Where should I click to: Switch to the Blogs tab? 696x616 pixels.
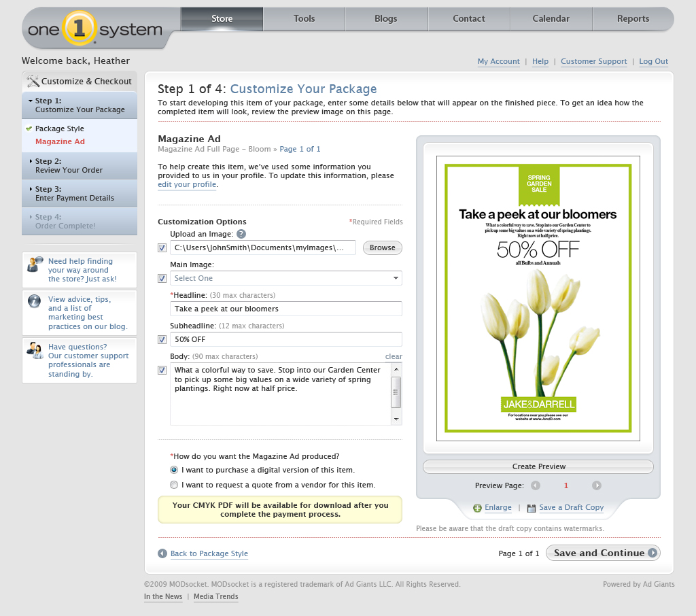pos(386,18)
